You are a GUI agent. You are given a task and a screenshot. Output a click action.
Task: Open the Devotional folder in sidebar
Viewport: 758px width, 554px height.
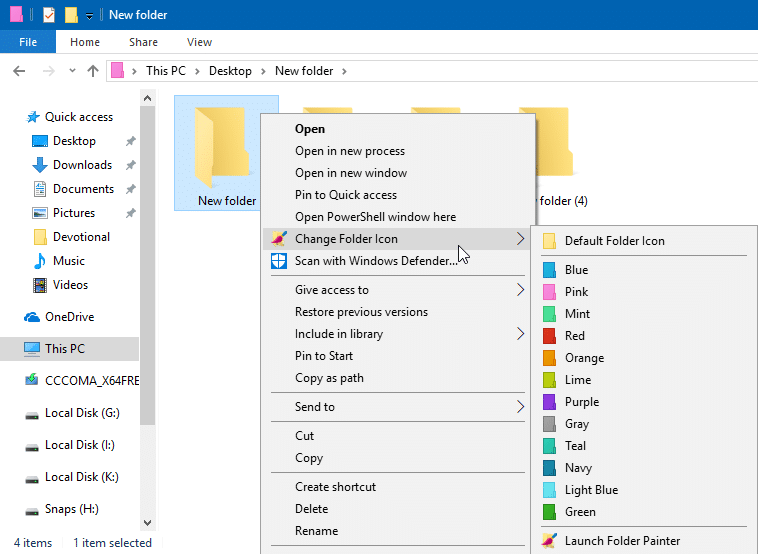pos(72,237)
